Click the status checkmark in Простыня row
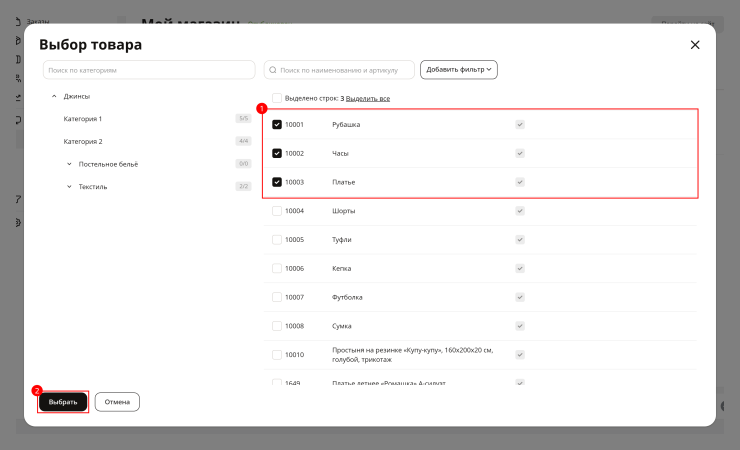This screenshot has height=450, width=740. tap(520, 355)
